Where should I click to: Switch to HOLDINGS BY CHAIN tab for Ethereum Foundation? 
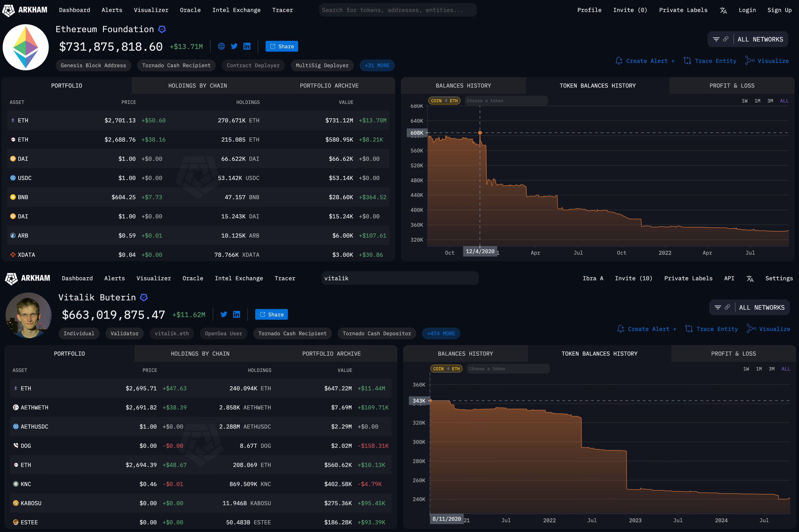198,86
